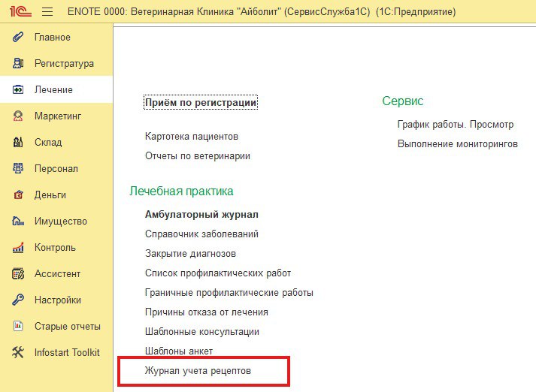Image resolution: width=536 pixels, height=392 pixels.
Task: Go to the Маркетинг section
Action: click(58, 116)
